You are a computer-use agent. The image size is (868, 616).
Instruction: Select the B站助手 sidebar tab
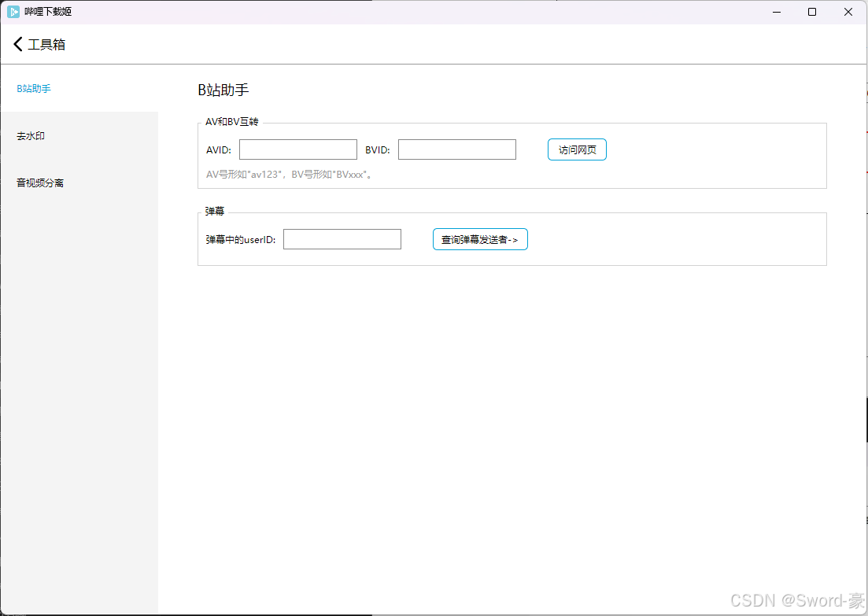coord(79,89)
